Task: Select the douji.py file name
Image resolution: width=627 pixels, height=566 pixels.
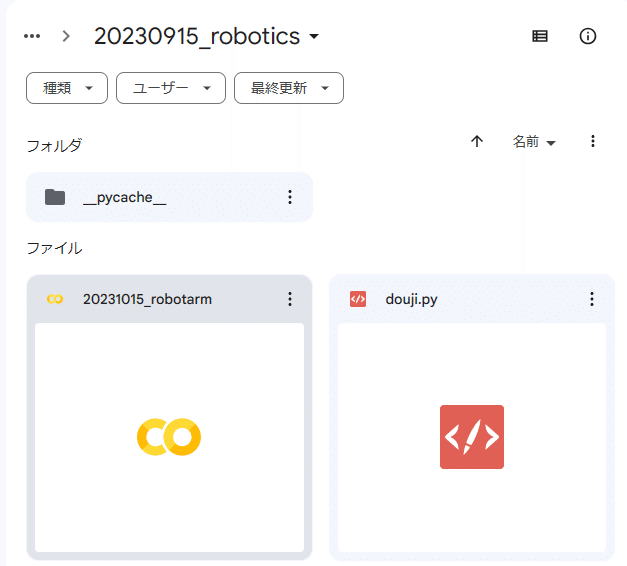Action: [411, 299]
